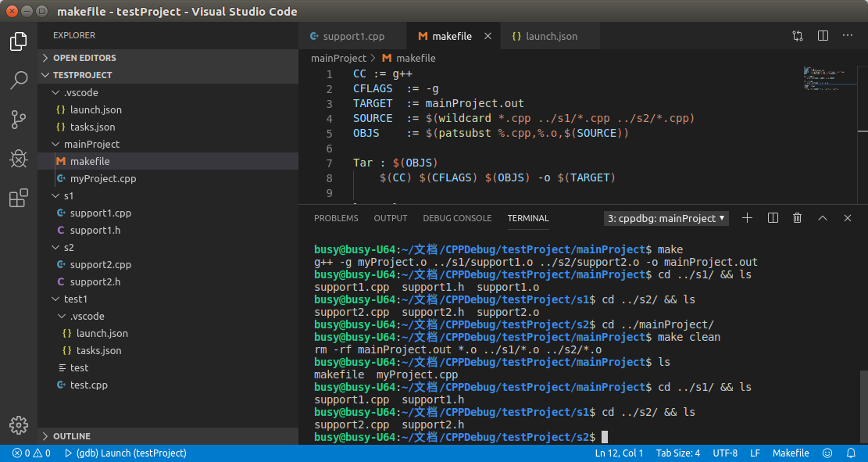
Task: Open launch.json under test1 .vscode
Action: [x=168, y=333]
